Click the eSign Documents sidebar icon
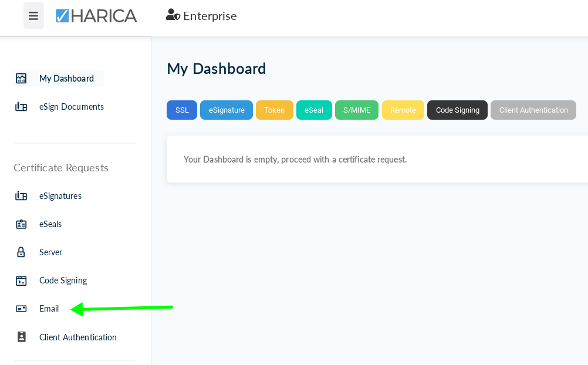Image resolution: width=588 pixels, height=365 pixels. [x=21, y=107]
